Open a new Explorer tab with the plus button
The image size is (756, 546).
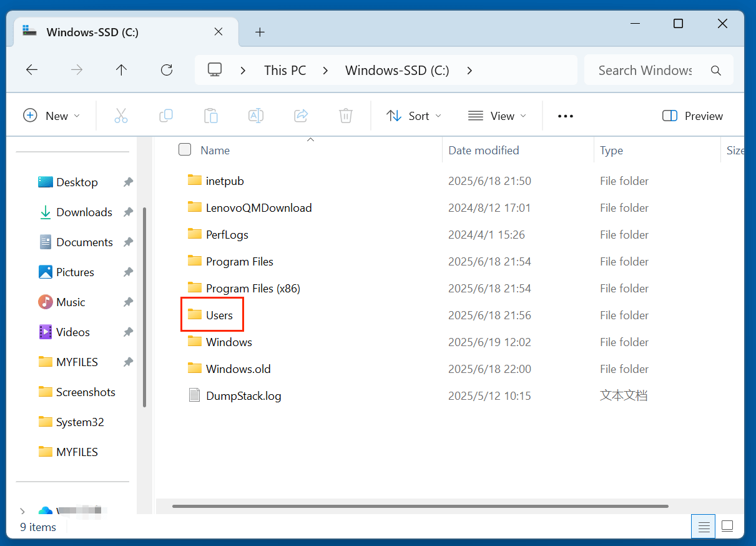260,32
